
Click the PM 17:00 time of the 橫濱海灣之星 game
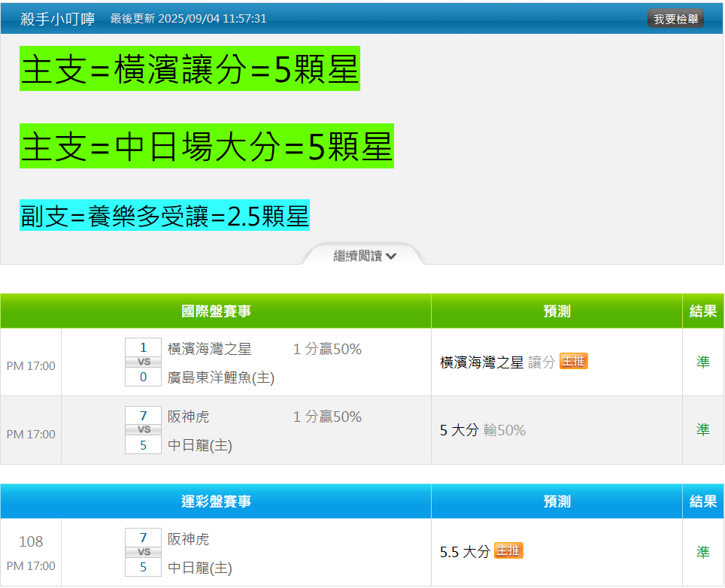31,365
